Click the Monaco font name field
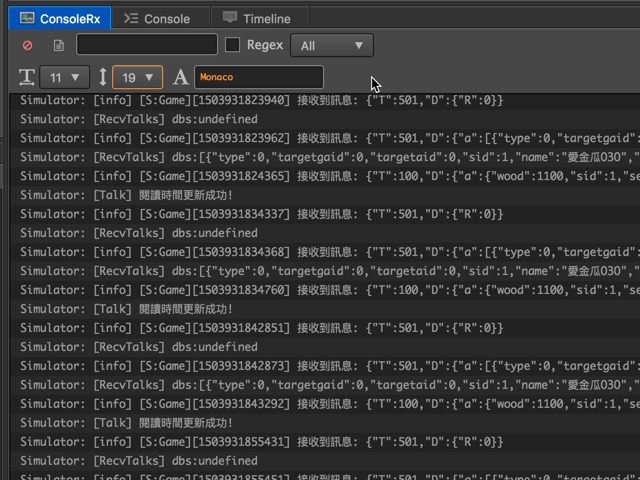The image size is (640, 480). point(259,77)
